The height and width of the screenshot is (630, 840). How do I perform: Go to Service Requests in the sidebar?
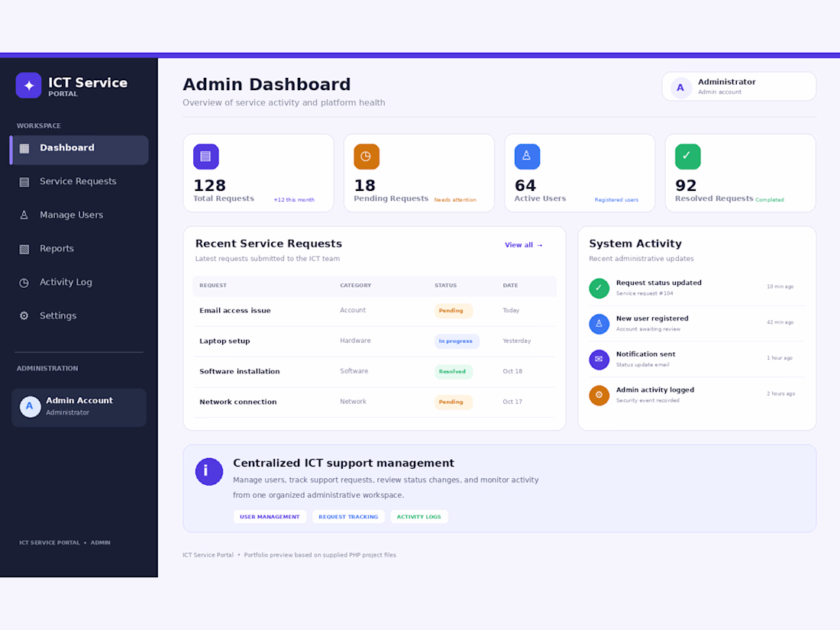click(79, 182)
